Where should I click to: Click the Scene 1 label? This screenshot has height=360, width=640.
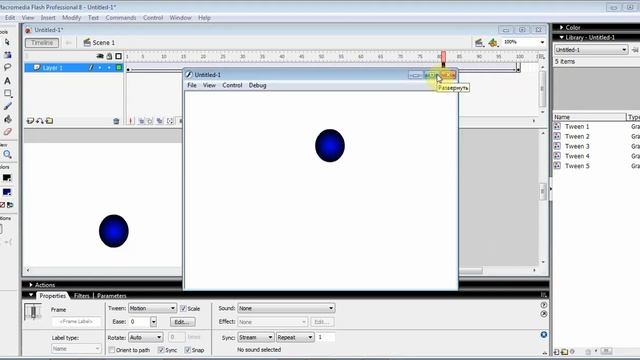[104, 42]
